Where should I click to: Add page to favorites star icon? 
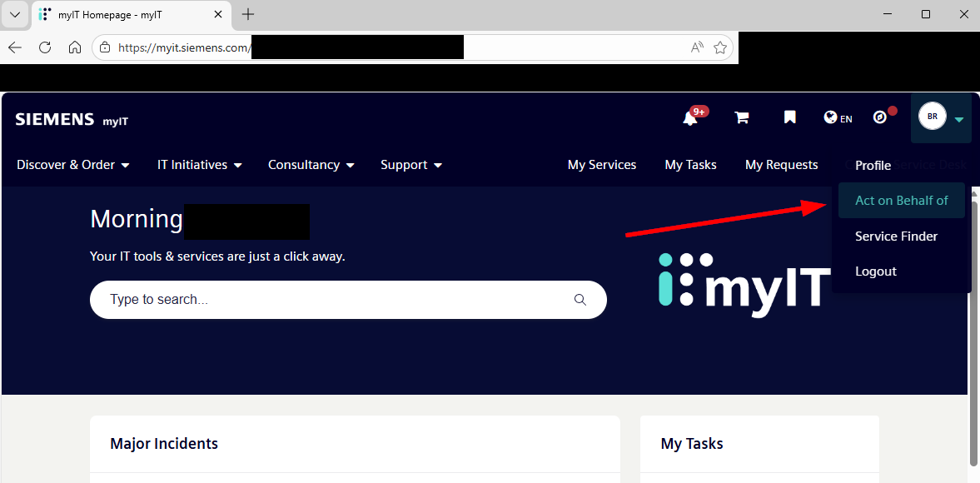click(x=720, y=47)
